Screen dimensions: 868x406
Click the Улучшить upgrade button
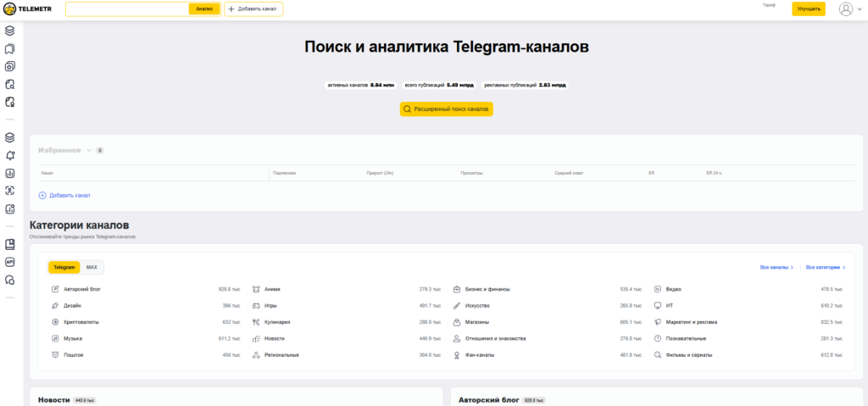tap(808, 8)
